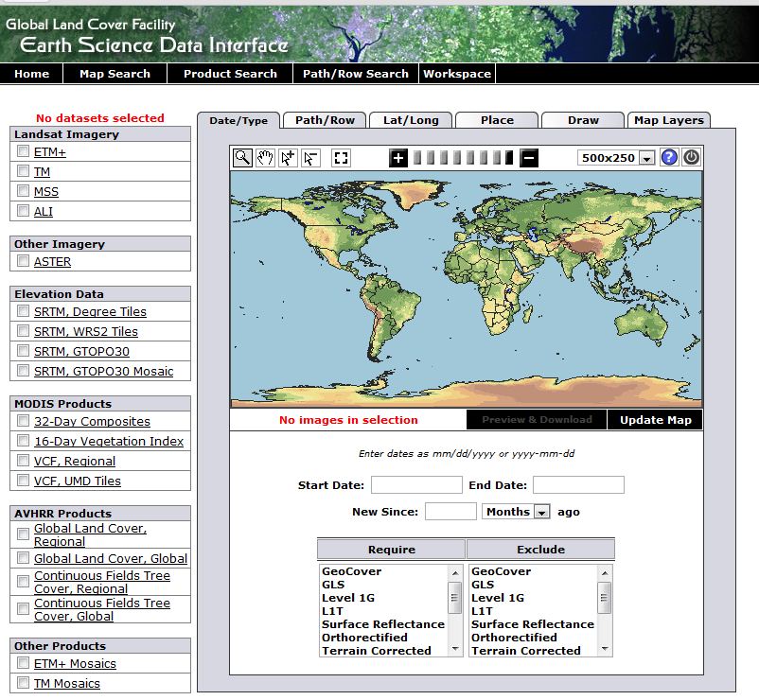
Task: Click into the Start Date field
Action: (x=416, y=485)
